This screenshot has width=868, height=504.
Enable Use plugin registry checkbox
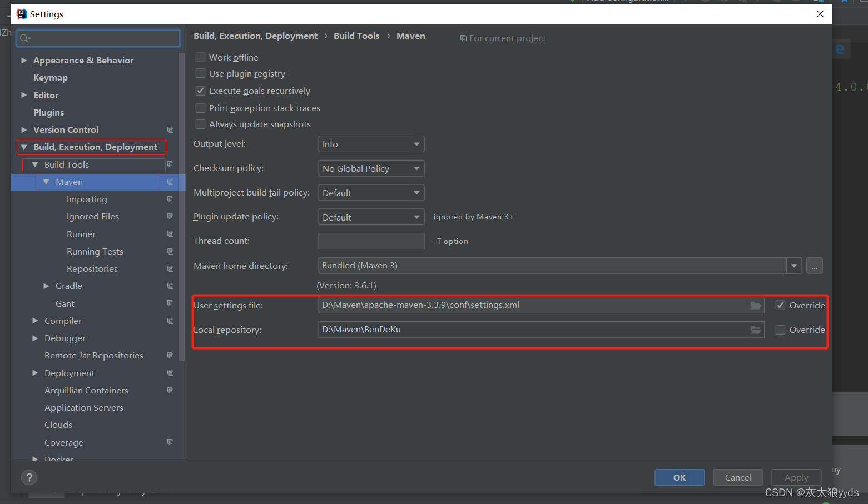[x=201, y=73]
